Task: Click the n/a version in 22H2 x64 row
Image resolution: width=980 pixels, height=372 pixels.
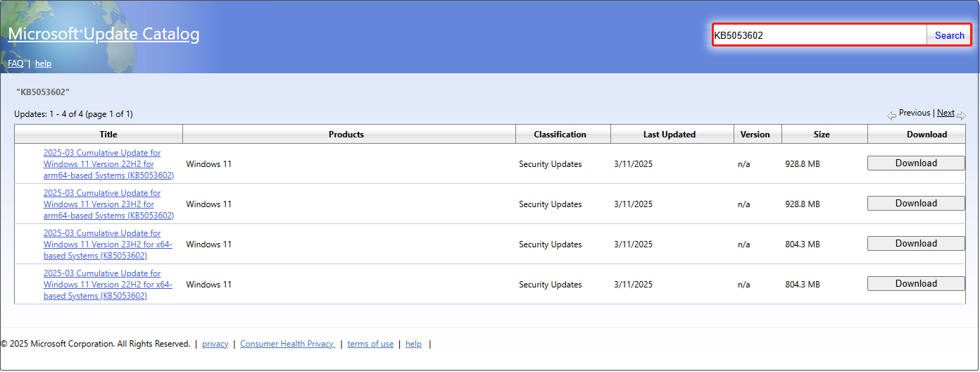Action: [744, 285]
